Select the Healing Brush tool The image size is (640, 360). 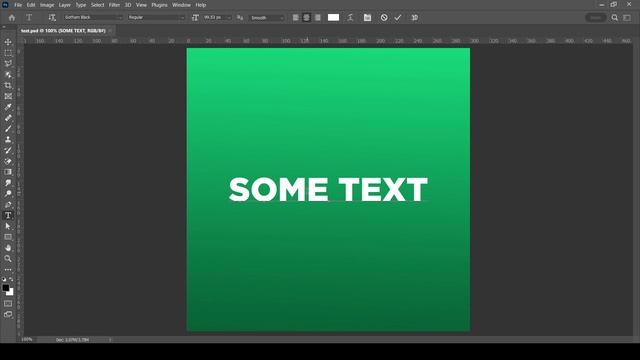(8, 118)
